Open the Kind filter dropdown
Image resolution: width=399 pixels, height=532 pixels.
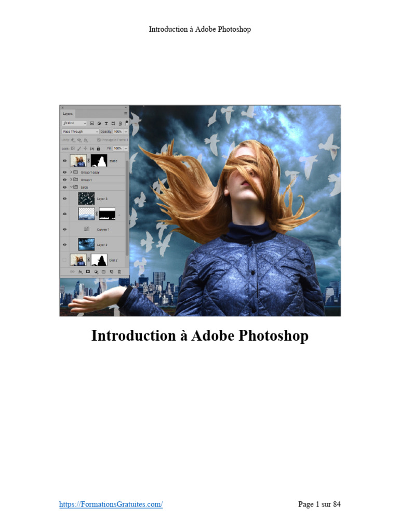pyautogui.click(x=74, y=123)
